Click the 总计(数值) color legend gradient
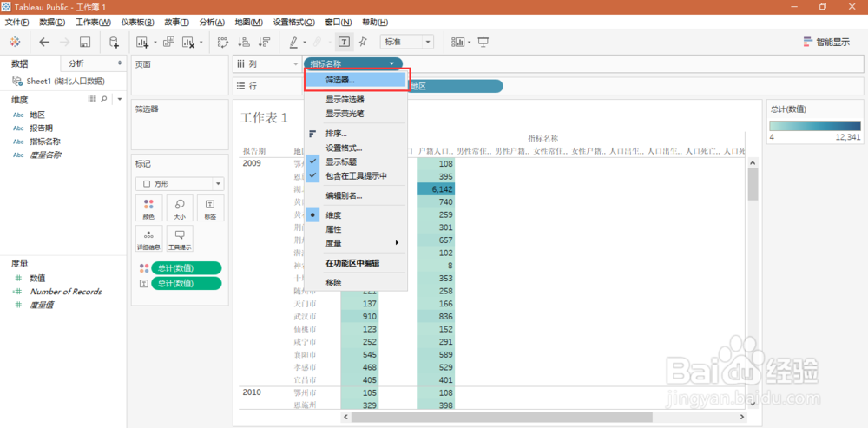Image resolution: width=868 pixels, height=428 pixels. [x=815, y=125]
